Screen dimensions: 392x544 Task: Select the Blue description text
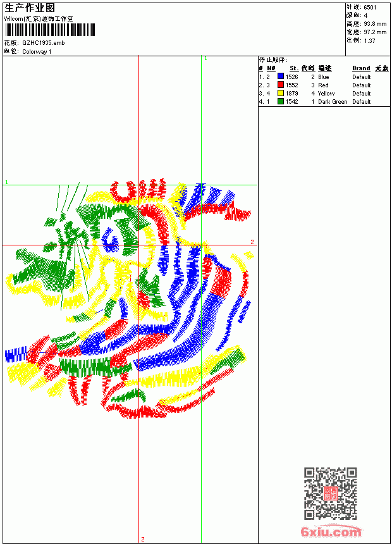[x=323, y=77]
